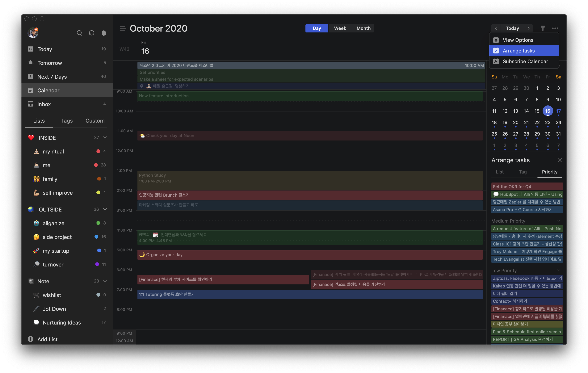Collapse the Medium Priority section
588x373 pixels.
pos(559,221)
